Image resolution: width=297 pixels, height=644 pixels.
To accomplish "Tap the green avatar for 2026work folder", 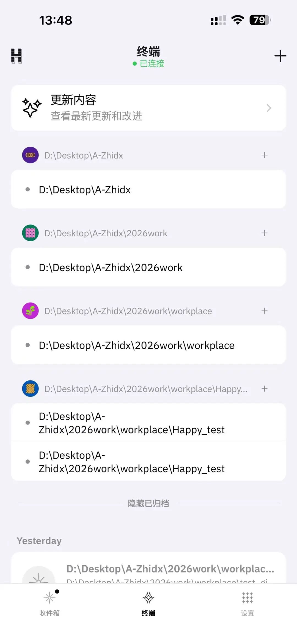I will 30,233.
